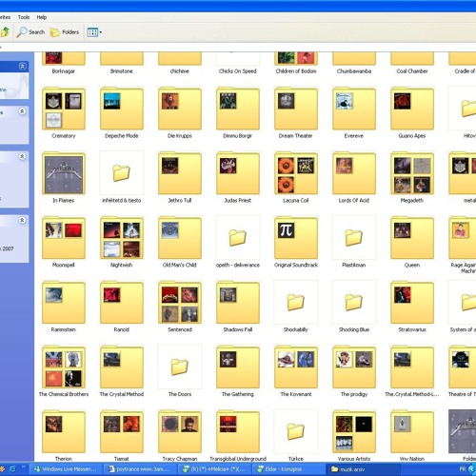Open the Shadows Fall folder
476x476 pixels.
(238, 303)
